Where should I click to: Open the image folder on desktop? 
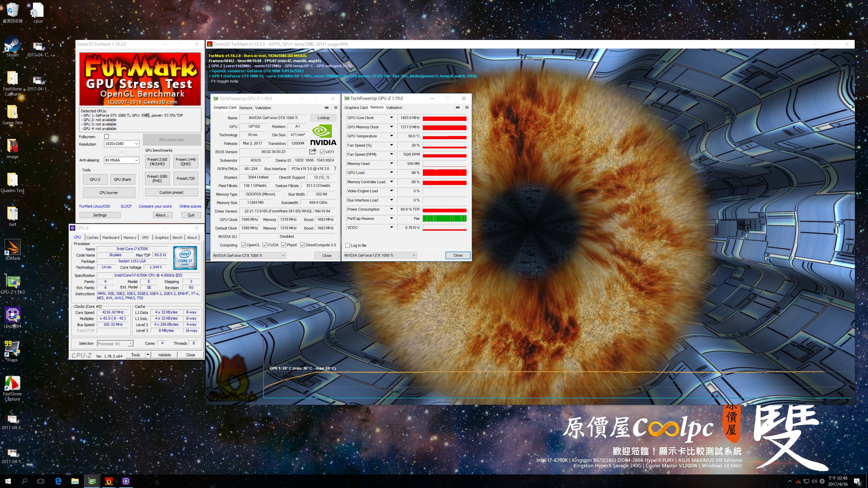tap(12, 148)
